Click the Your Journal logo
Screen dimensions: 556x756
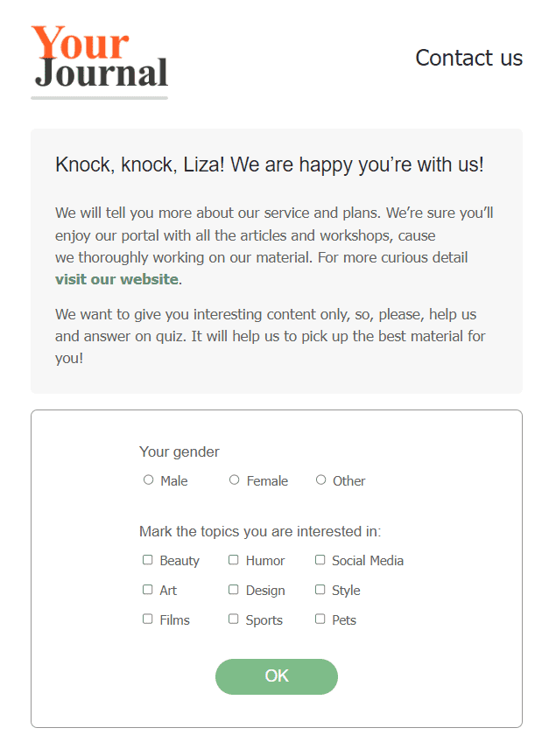click(99, 59)
